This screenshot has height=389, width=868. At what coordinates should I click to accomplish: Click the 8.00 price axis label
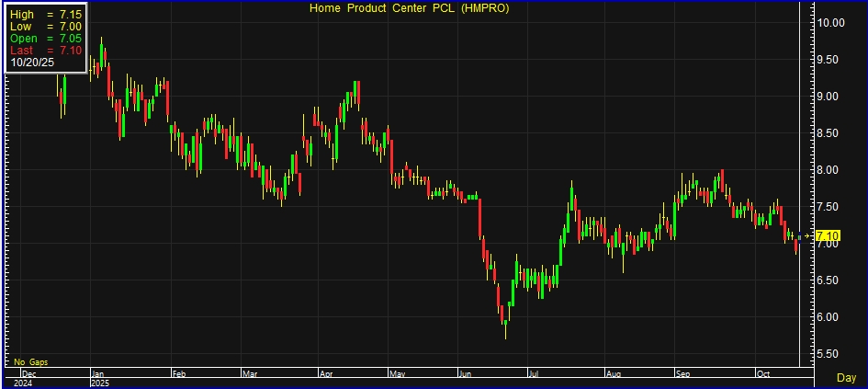pyautogui.click(x=832, y=170)
